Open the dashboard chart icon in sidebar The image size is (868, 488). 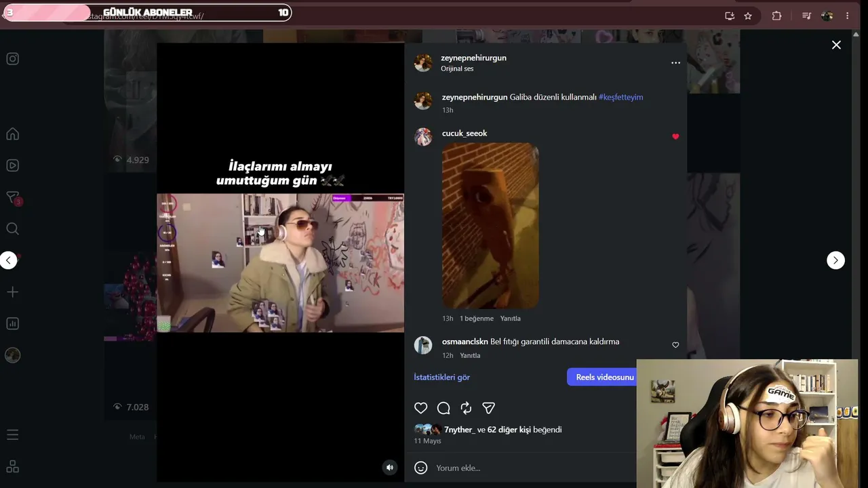[12, 324]
